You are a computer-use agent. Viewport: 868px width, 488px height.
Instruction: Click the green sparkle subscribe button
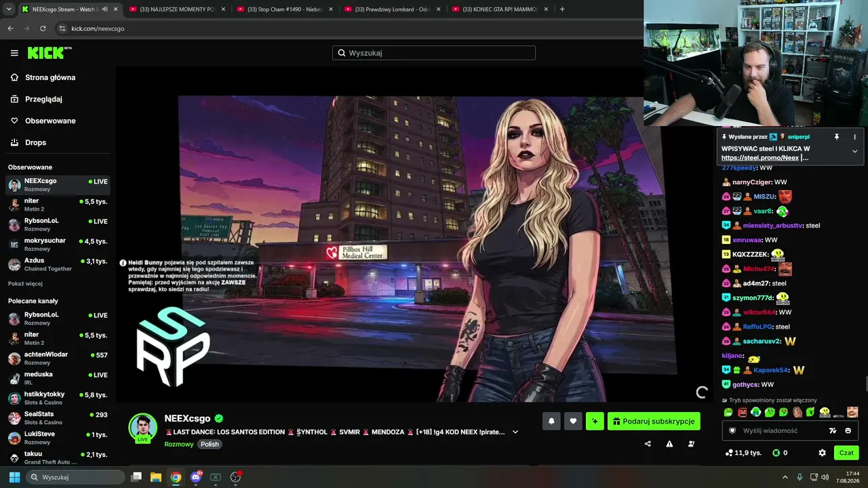[x=595, y=421]
